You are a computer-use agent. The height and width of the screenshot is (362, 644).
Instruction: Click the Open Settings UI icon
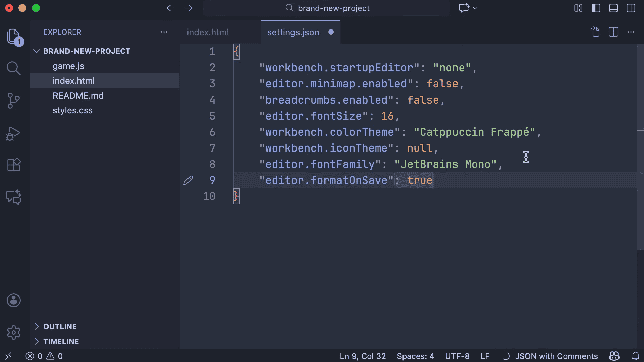click(x=595, y=32)
